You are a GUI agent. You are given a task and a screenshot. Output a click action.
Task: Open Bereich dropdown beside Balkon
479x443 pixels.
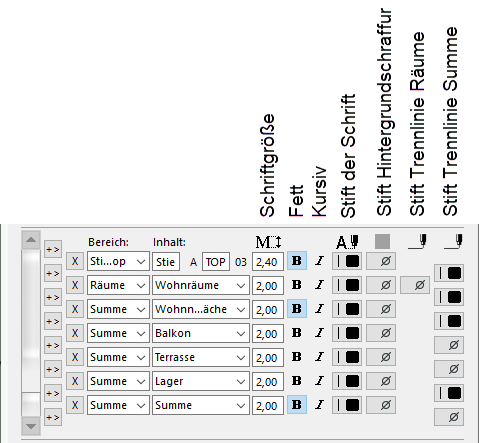(x=118, y=334)
